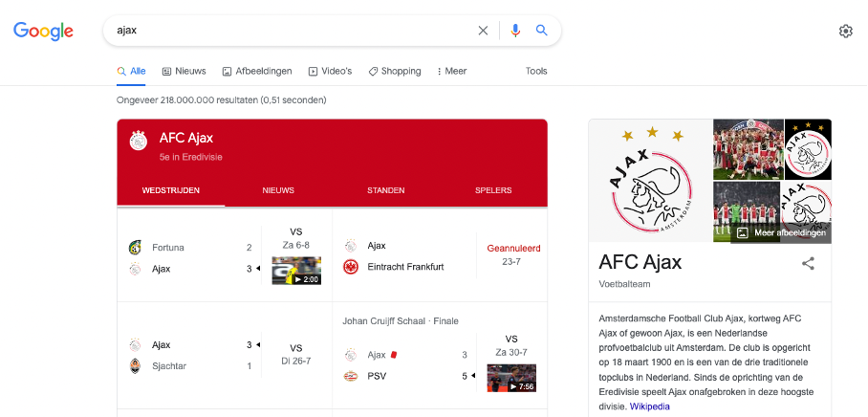Start voice search with microphone icon
The image size is (868, 417).
[x=515, y=31]
